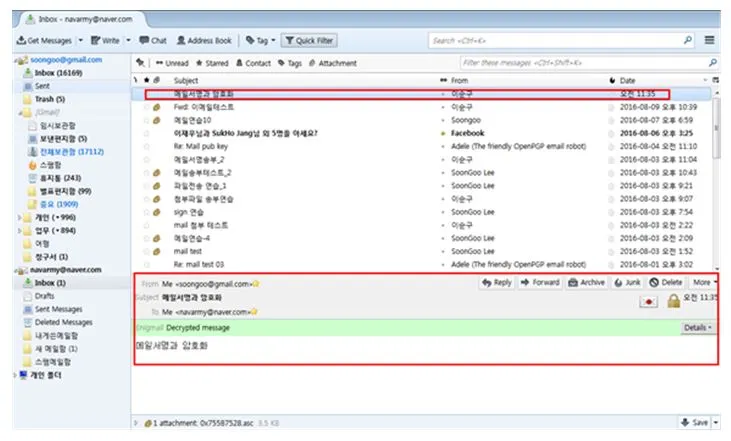
Task: Toggle the Attachment quick filter
Action: point(333,63)
